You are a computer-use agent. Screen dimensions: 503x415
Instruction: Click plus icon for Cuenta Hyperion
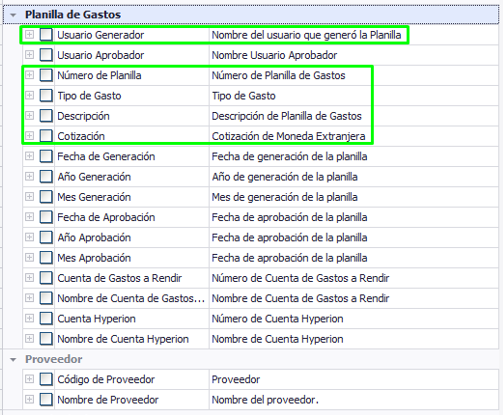[29, 318]
